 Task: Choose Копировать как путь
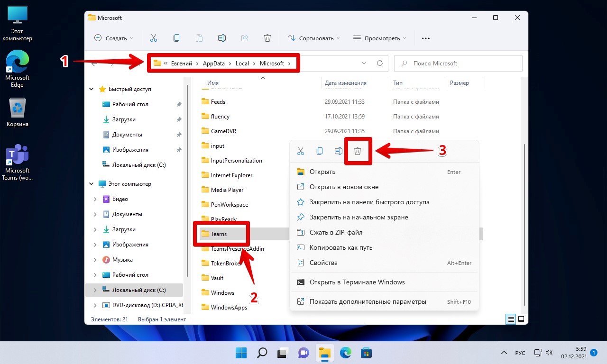(x=384, y=247)
